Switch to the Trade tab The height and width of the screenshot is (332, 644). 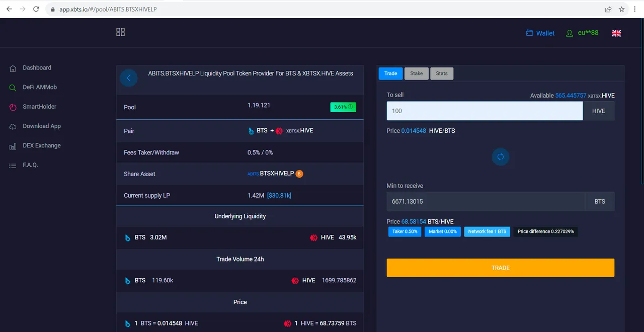click(390, 73)
